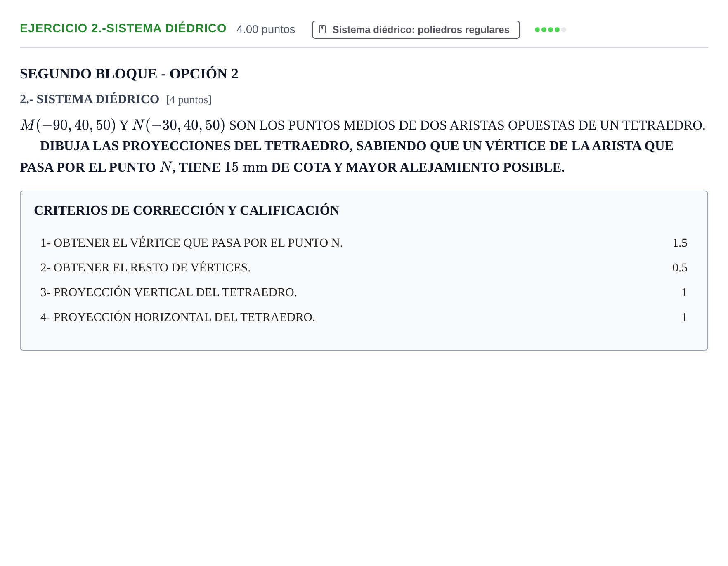Click the '15 mm' value in statement
Viewport: 728px width, 566px height.
coord(246,167)
